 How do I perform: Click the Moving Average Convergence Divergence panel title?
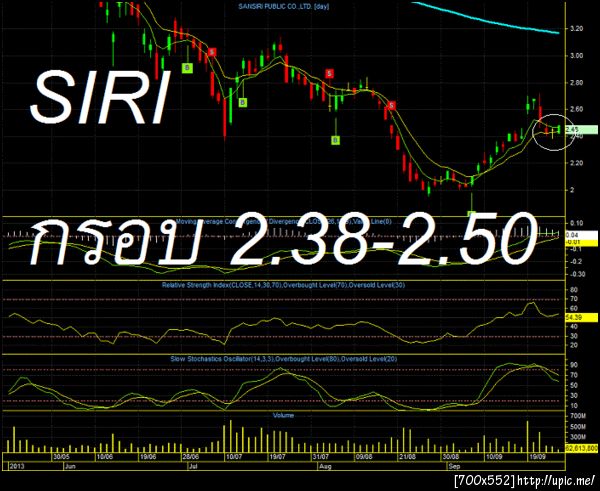tap(283, 221)
